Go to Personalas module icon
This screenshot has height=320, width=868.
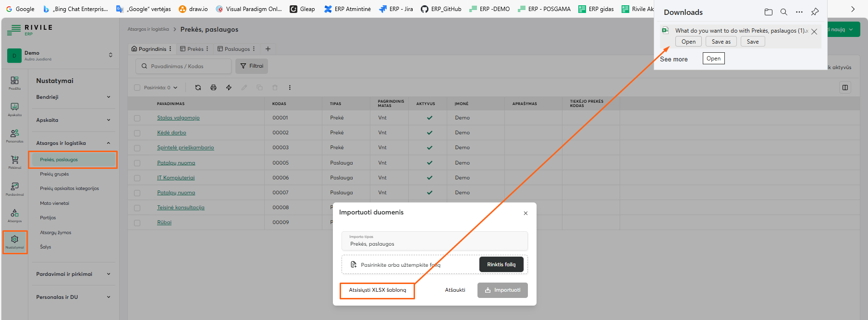click(15, 135)
